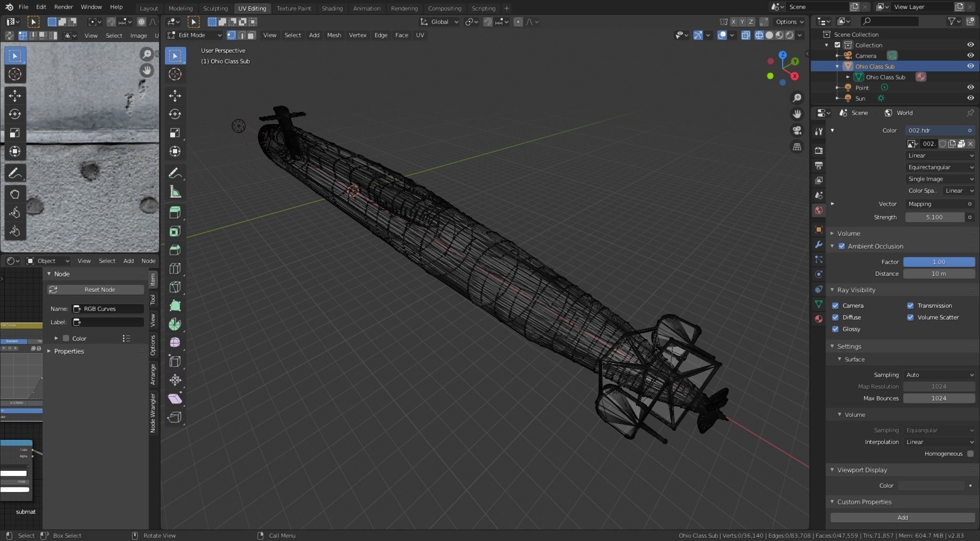Uncheck Volume Scatter ray visibility
The image size is (980, 541).
point(910,317)
